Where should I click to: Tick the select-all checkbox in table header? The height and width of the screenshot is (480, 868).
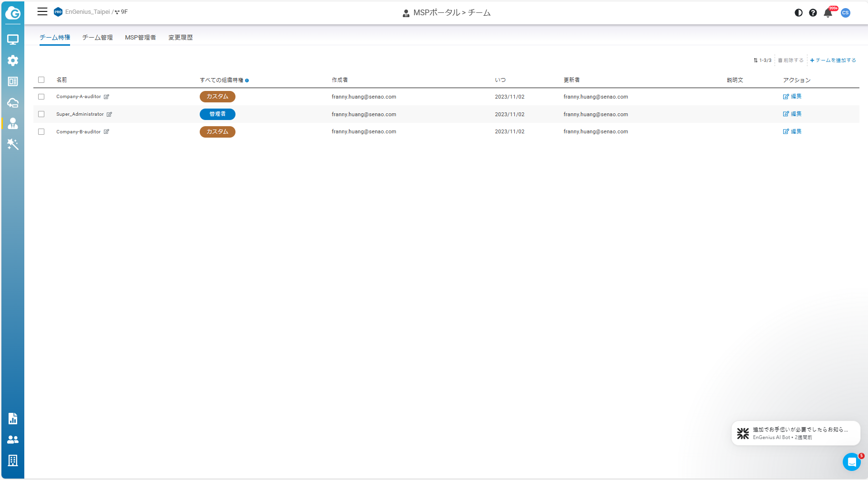pos(41,80)
